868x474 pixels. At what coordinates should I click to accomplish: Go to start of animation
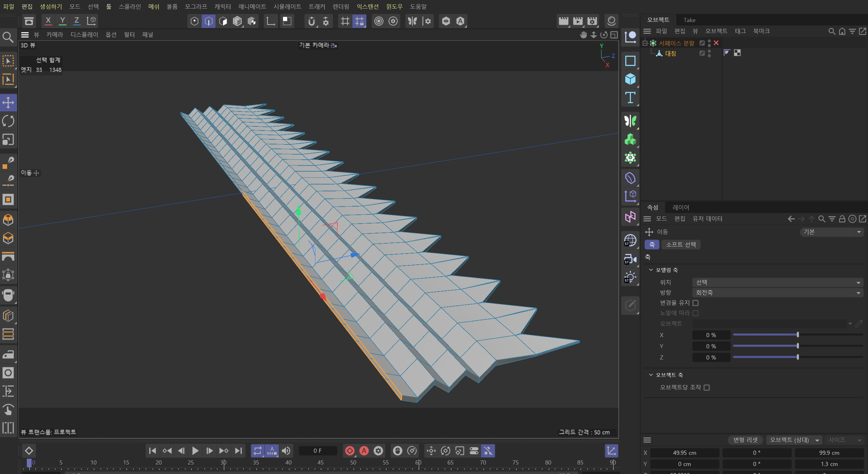(x=152, y=451)
